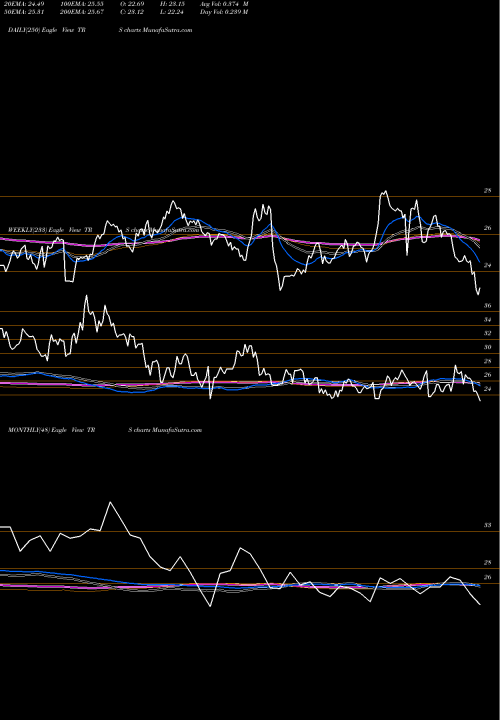Click the WEEKLY Eagle View chart title
Screen dimensions: 500x720
[x=50, y=230]
